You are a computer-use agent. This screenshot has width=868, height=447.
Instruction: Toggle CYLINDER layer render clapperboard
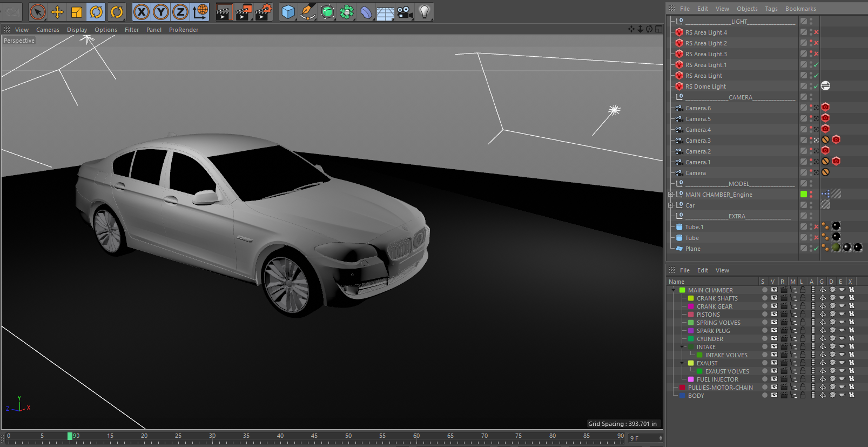(x=784, y=338)
